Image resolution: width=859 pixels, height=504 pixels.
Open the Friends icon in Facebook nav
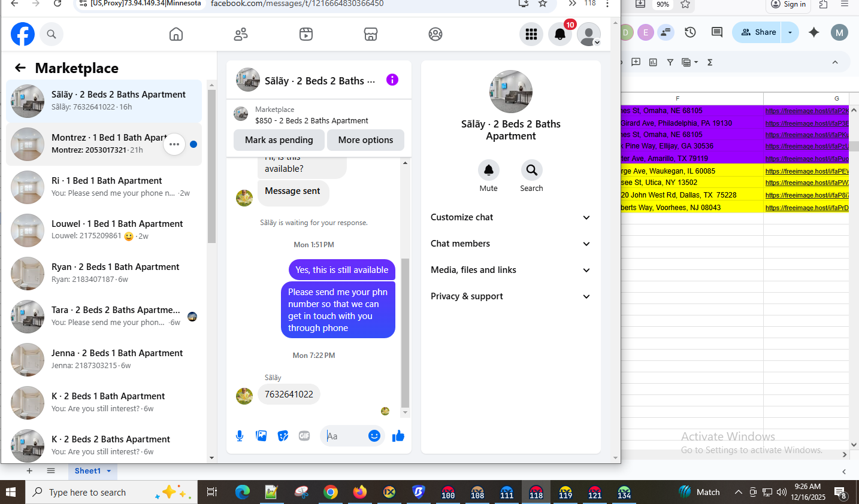click(241, 34)
